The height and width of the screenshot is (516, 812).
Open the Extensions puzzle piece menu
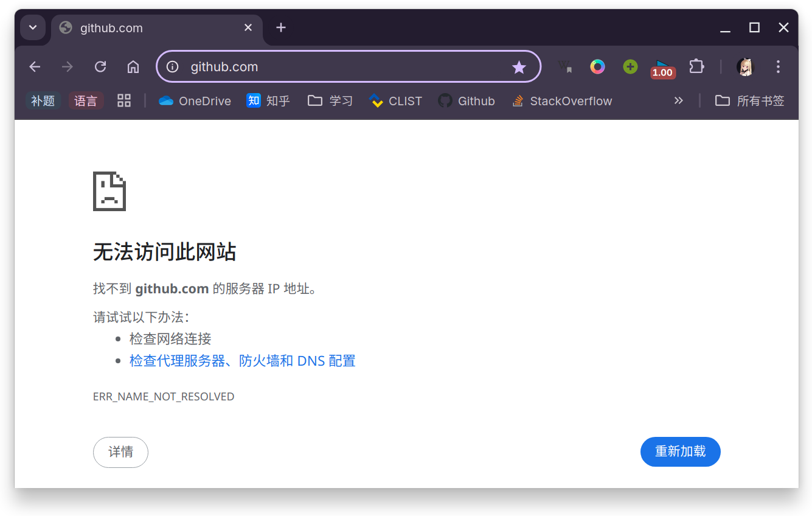tap(696, 67)
